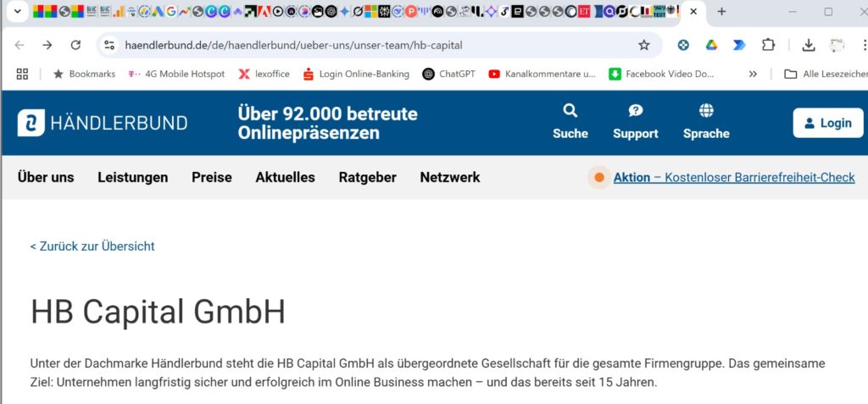
Task: Open the Kanalkommentare YouTube bookmark
Action: pos(542,74)
